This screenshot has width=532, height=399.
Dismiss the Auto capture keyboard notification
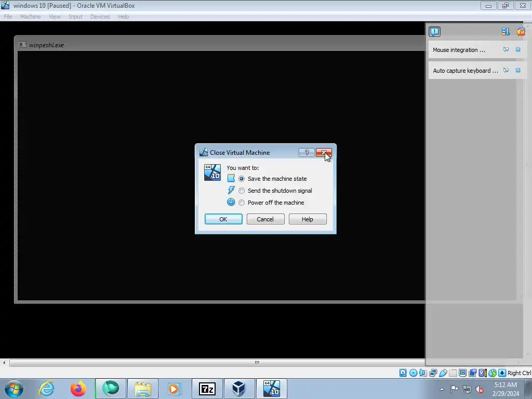point(518,70)
